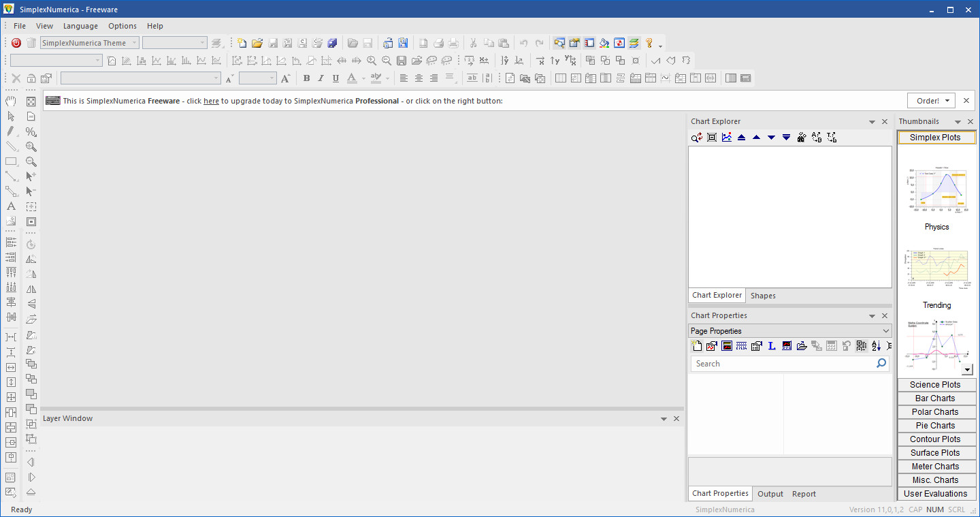Open the Pie Charts category
This screenshot has height=517, width=980.
[x=935, y=426]
